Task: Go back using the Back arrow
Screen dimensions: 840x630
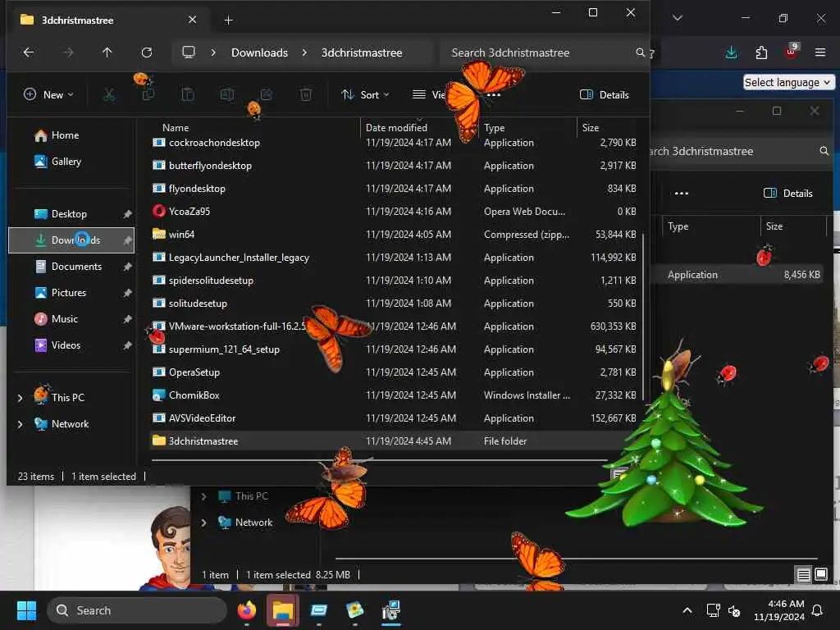Action: point(29,52)
